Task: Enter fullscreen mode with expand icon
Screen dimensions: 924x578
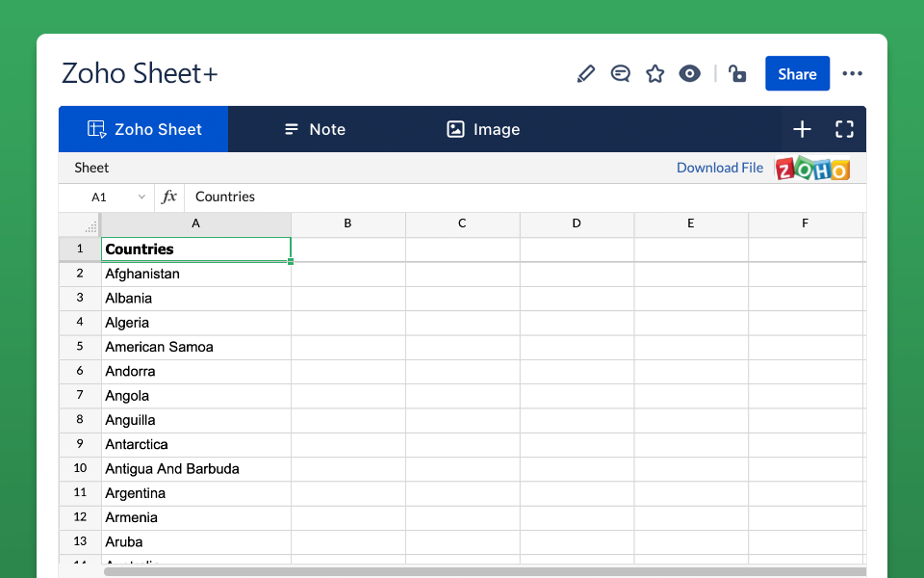Action: point(844,129)
